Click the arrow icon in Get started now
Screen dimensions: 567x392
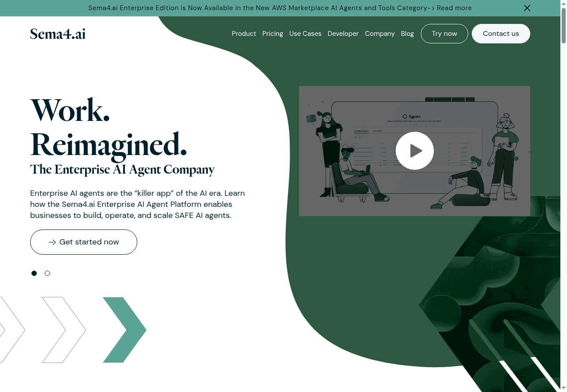point(52,242)
